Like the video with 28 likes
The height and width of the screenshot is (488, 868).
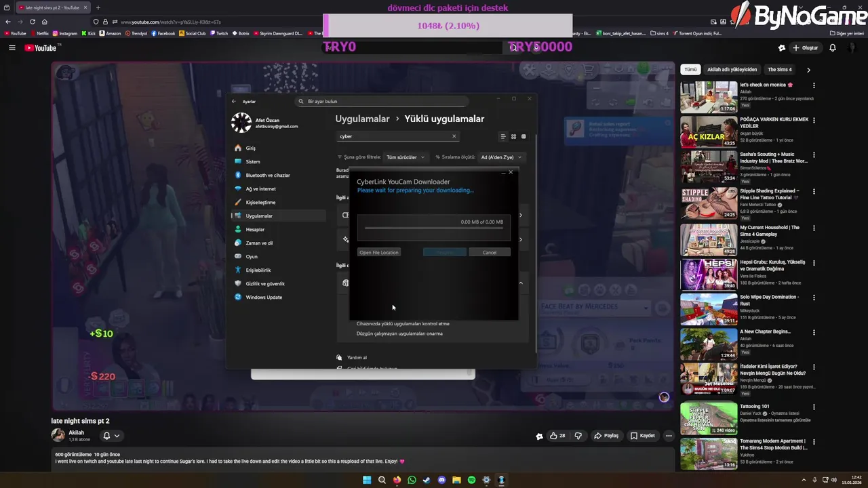[x=558, y=436]
